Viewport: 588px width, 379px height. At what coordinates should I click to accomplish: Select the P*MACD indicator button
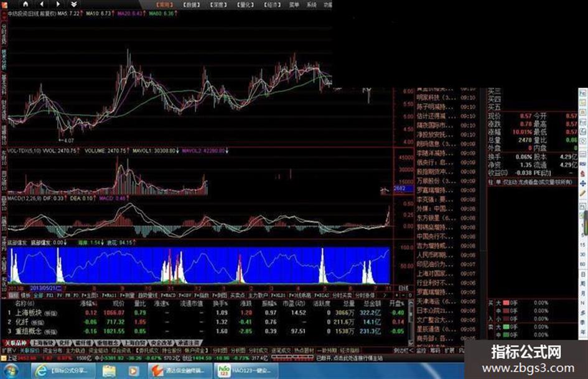(168, 296)
